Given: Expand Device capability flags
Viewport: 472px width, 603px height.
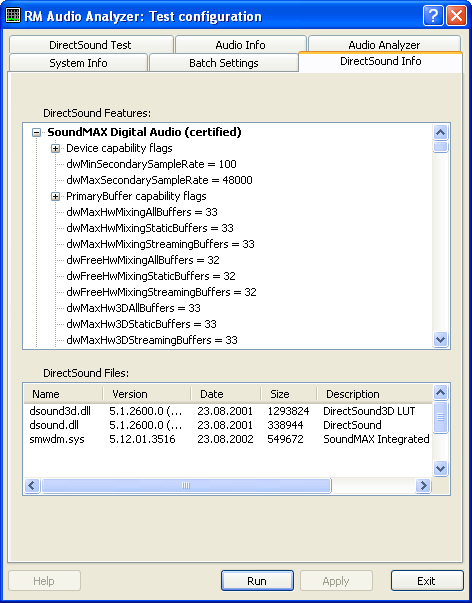Looking at the screenshot, I should point(55,148).
